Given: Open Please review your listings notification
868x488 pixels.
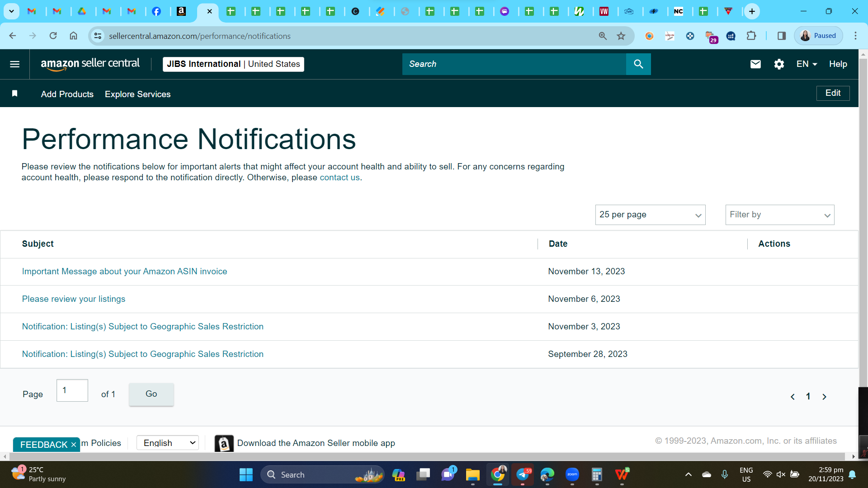Looking at the screenshot, I should tap(74, 299).
